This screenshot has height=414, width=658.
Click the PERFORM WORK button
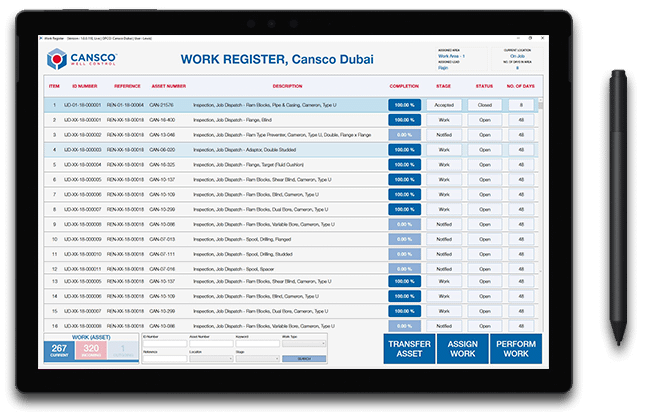516,349
